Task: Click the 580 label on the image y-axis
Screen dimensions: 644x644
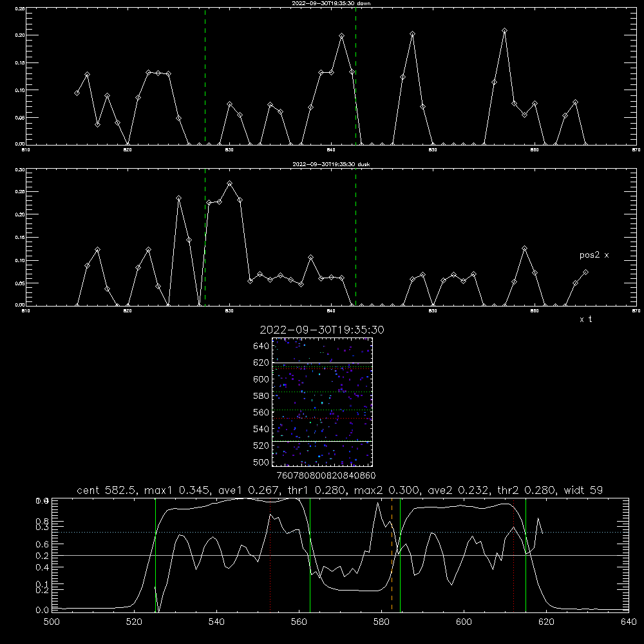Action: coord(261,396)
